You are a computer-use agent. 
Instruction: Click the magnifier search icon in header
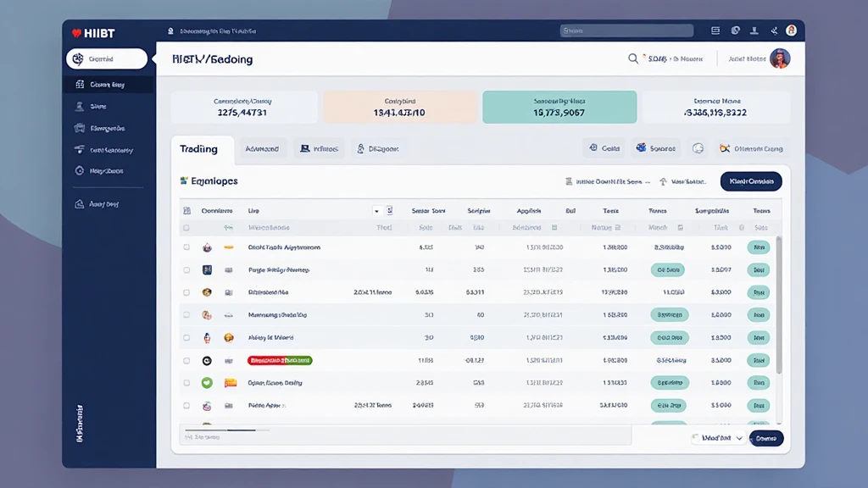[x=632, y=59]
